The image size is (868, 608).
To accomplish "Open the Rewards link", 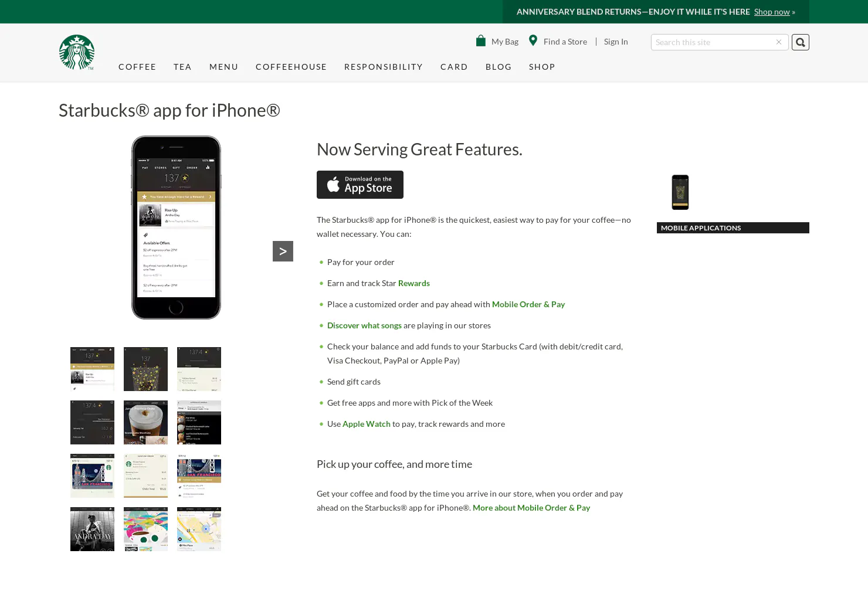I will pyautogui.click(x=414, y=283).
